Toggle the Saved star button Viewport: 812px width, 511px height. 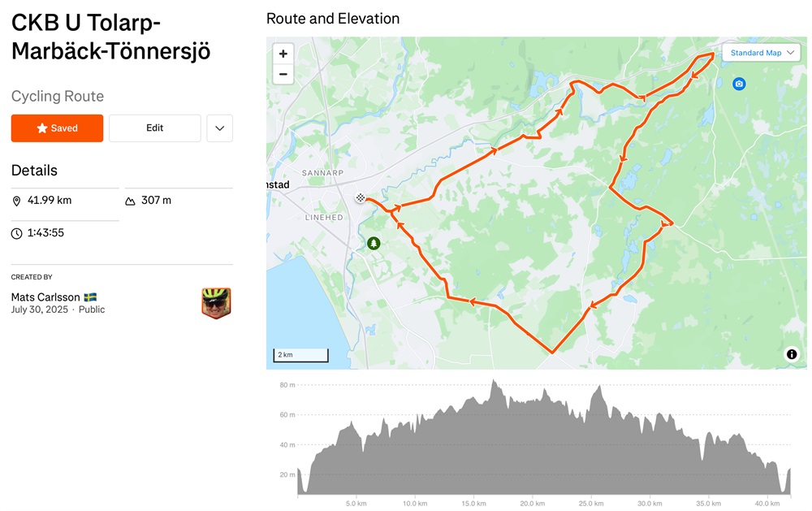[x=57, y=128]
